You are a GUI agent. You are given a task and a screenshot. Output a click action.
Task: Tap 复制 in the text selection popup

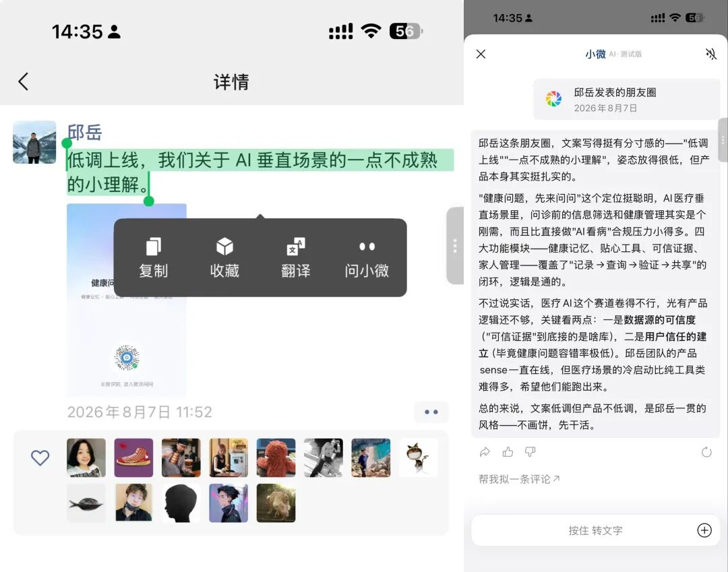tap(154, 257)
